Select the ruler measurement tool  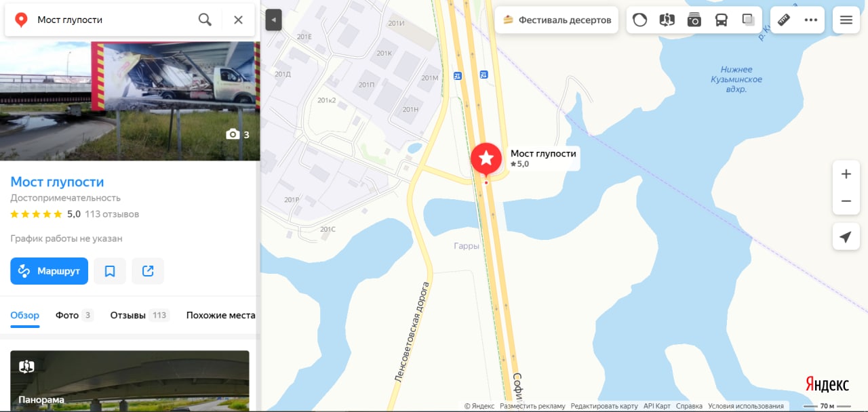[x=784, y=20]
